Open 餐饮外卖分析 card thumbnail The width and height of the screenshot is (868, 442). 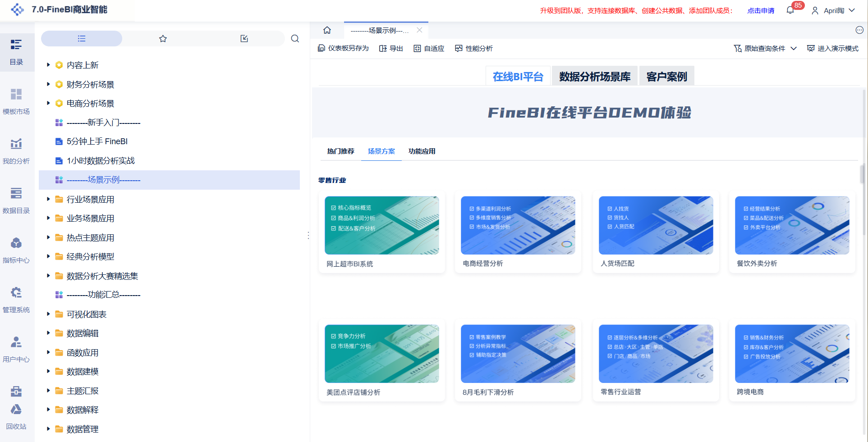792,225
